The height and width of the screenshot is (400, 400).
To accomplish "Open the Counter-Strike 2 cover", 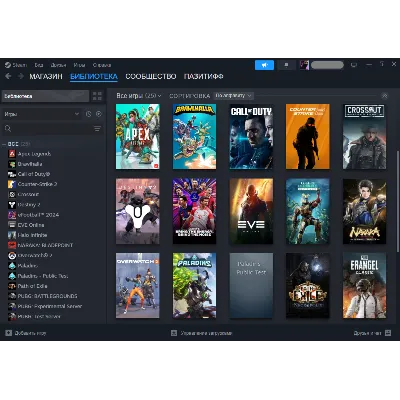I will (x=308, y=136).
